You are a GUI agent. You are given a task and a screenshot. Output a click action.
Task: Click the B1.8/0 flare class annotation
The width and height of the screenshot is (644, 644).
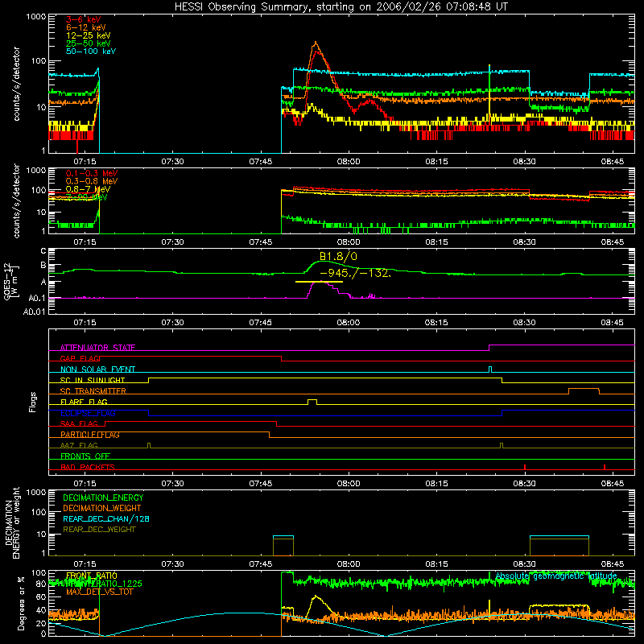(338, 256)
